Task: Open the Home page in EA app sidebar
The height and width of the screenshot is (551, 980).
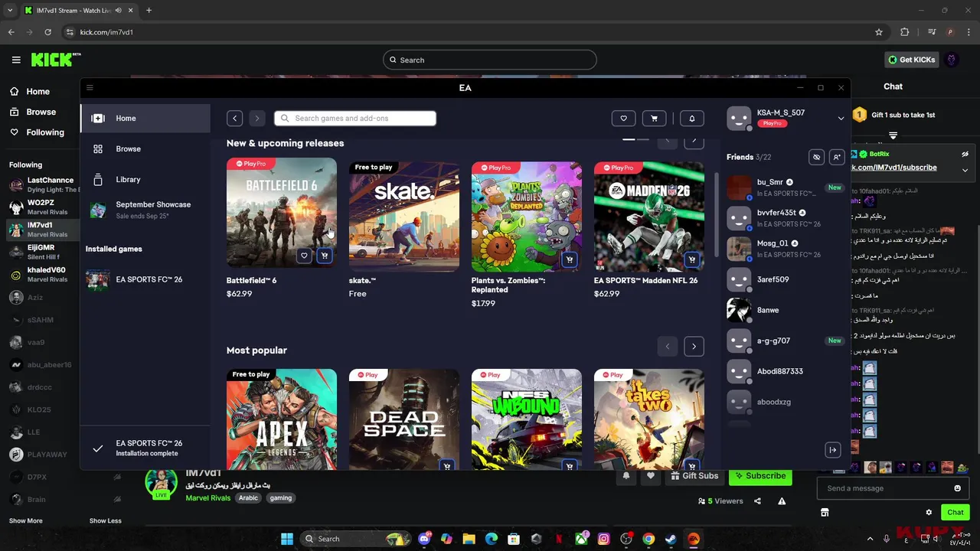Action: (145, 119)
